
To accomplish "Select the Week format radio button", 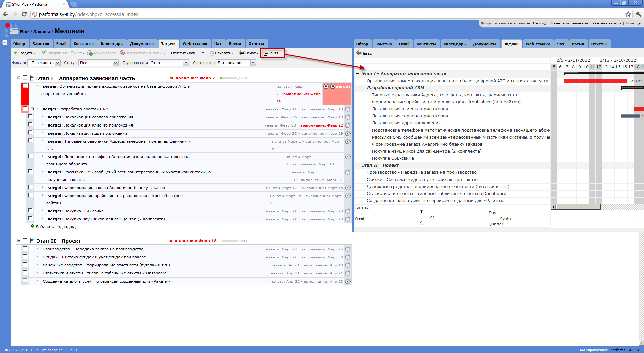I will click(432, 218).
